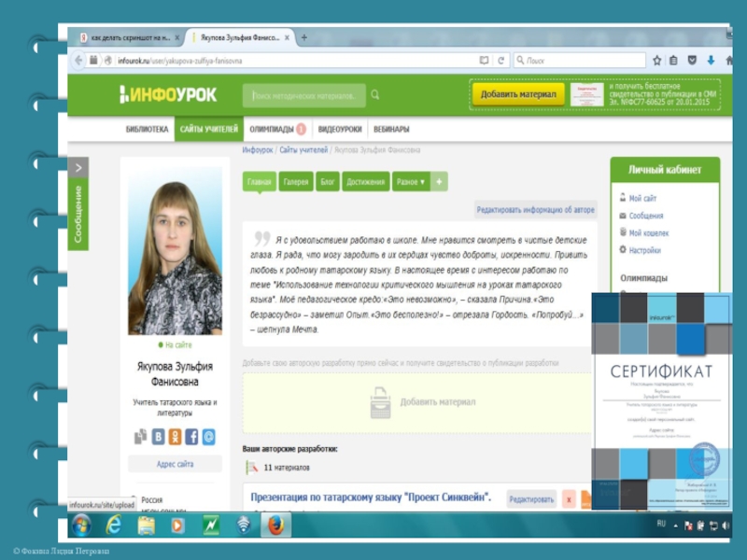Click the VK social icon under profile

pyautogui.click(x=158, y=437)
